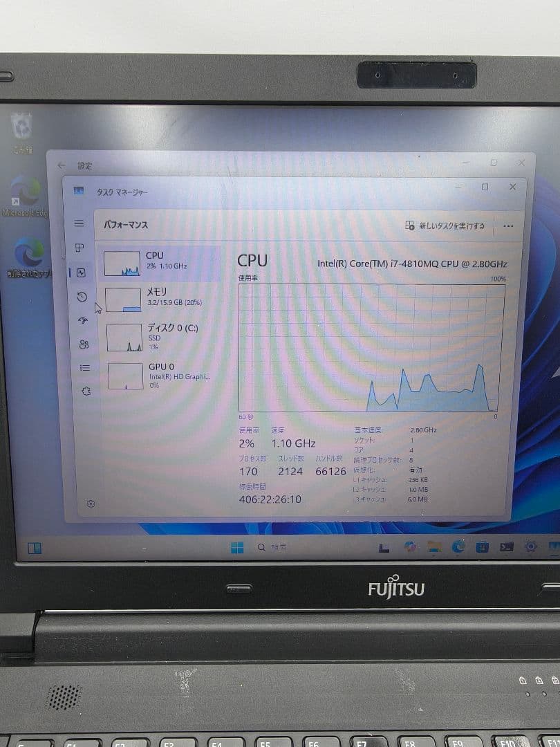Open the App history page icon

pyautogui.click(x=82, y=297)
